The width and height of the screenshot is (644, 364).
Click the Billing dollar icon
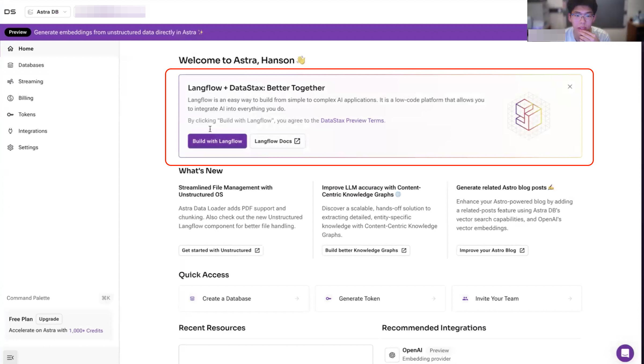pyautogui.click(x=10, y=98)
